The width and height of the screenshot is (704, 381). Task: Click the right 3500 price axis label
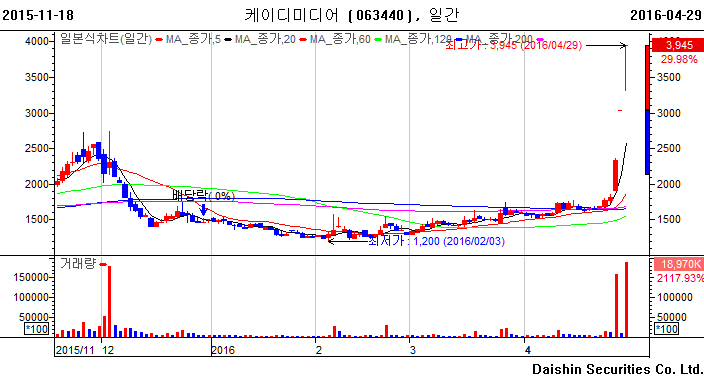click(x=669, y=77)
